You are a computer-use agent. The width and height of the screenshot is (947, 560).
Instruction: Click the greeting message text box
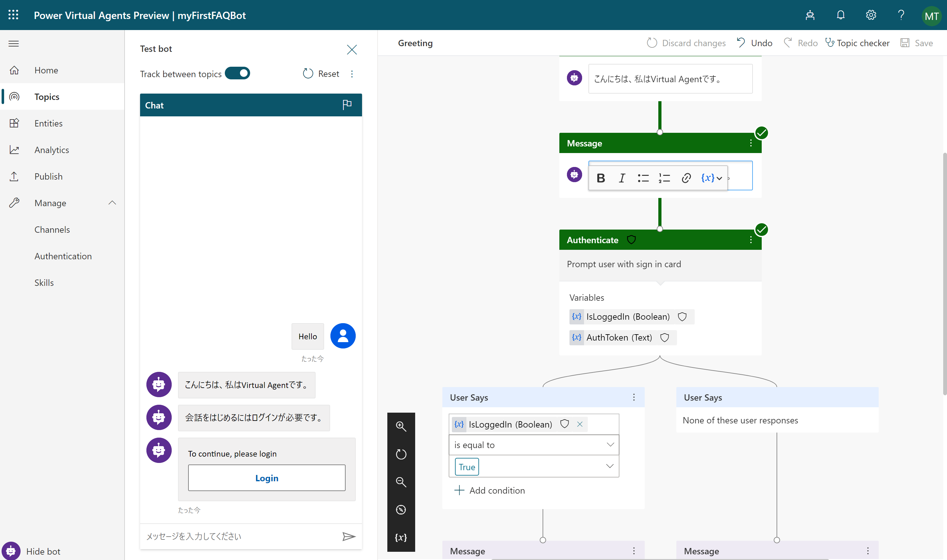click(x=670, y=78)
